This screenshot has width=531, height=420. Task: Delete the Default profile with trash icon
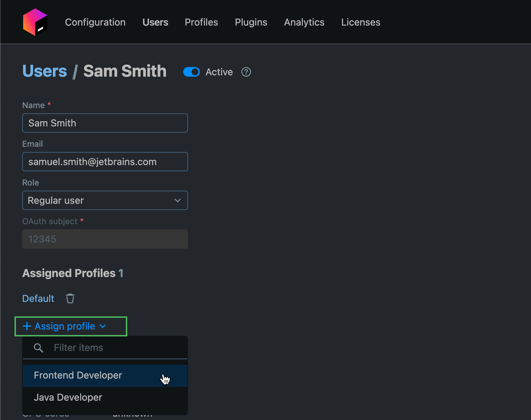[x=70, y=298]
